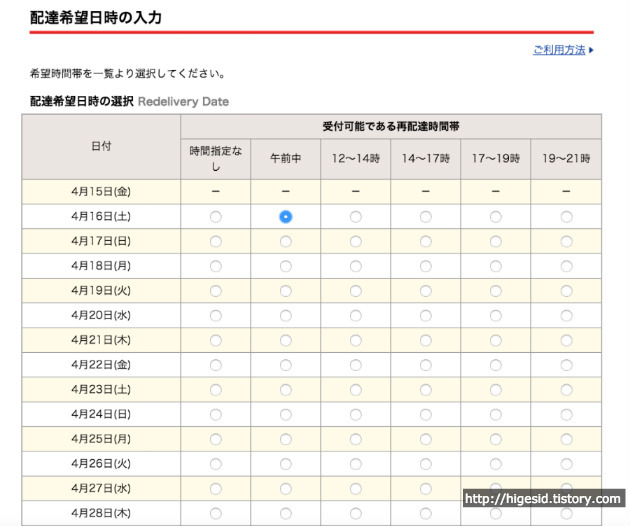
Task: Pick 4月21日 17〜19時 slot
Action: tap(496, 341)
